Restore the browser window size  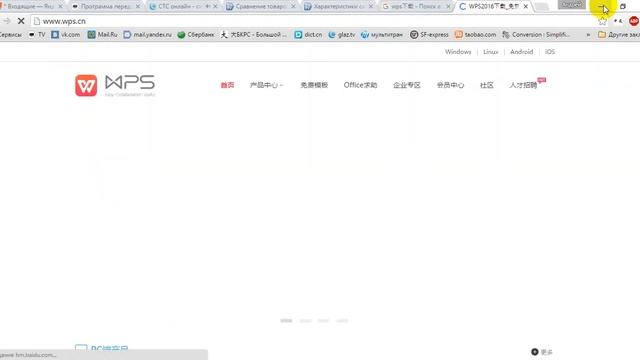[x=622, y=6]
